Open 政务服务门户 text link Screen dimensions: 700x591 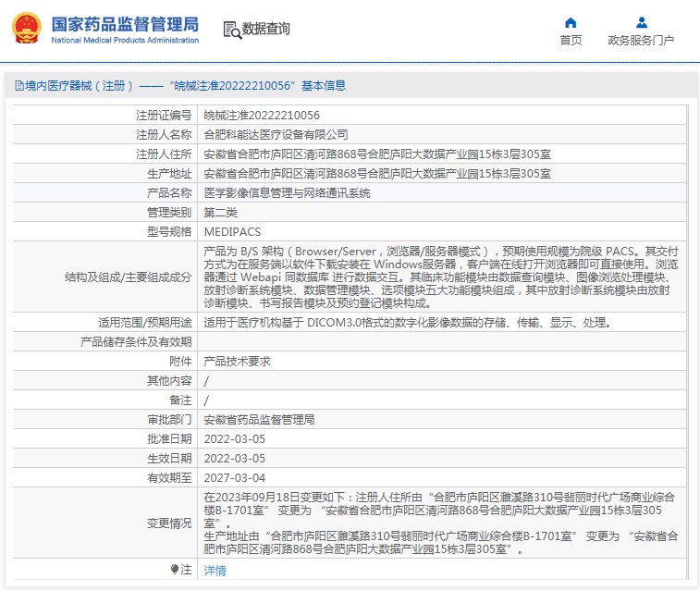pyautogui.click(x=641, y=41)
